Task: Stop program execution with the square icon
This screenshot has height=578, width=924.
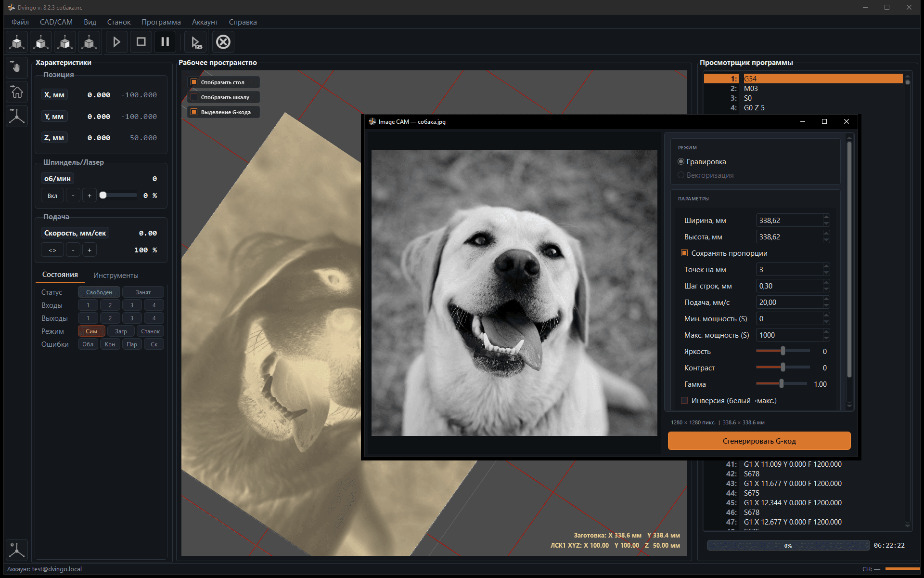Action: pyautogui.click(x=141, y=42)
